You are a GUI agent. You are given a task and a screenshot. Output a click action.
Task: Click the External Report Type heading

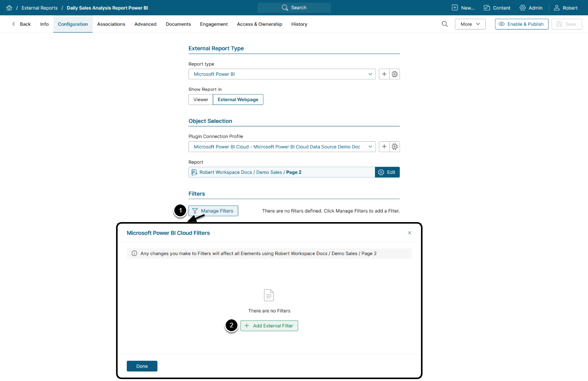point(216,48)
